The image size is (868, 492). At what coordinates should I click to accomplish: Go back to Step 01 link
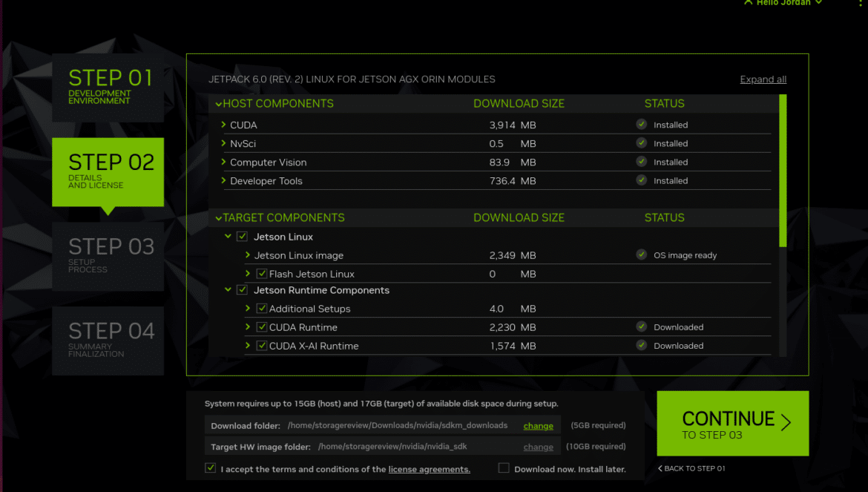point(692,468)
